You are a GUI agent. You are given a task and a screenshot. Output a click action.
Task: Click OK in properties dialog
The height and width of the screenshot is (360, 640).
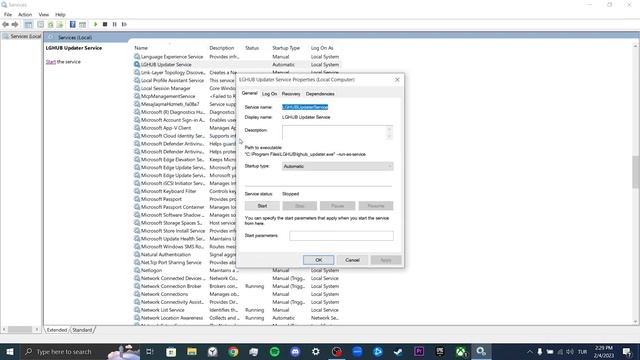[x=318, y=260]
